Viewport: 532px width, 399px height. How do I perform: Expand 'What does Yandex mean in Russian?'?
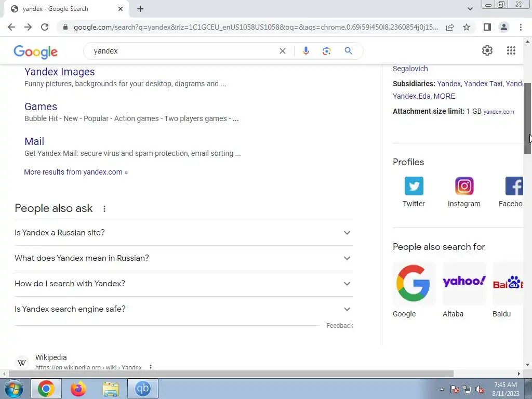[x=183, y=258]
